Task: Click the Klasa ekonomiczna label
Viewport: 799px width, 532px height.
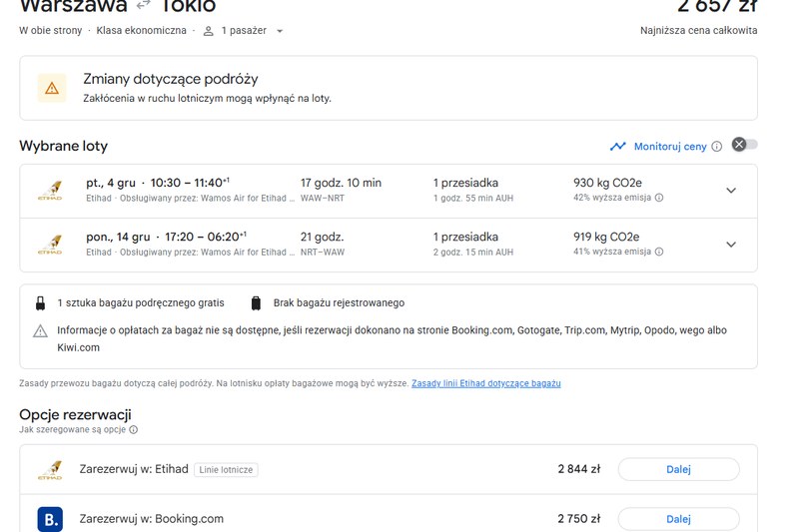Action: (141, 31)
